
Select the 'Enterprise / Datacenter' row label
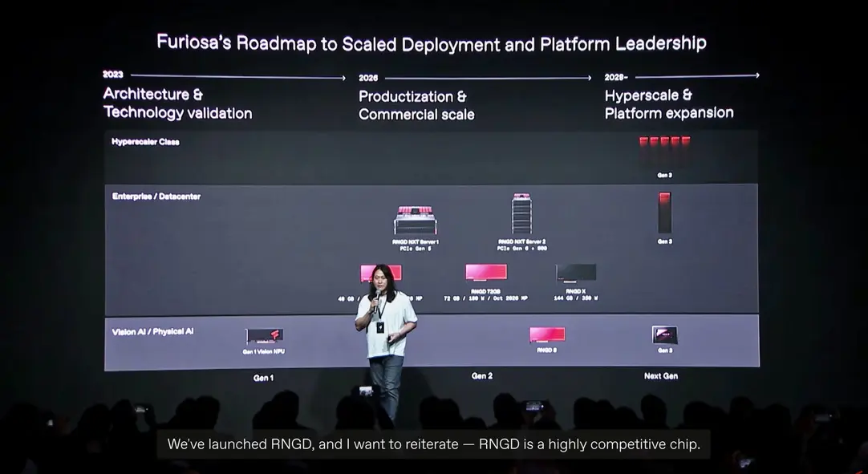pyautogui.click(x=156, y=196)
